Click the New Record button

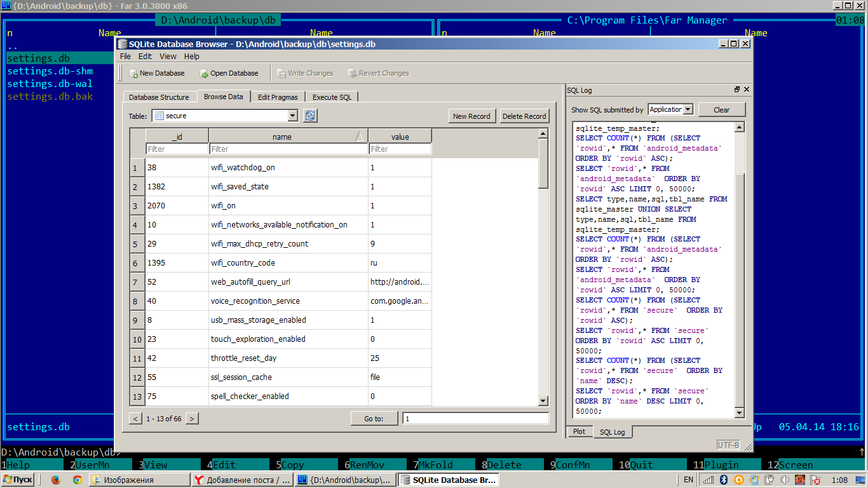pyautogui.click(x=471, y=116)
